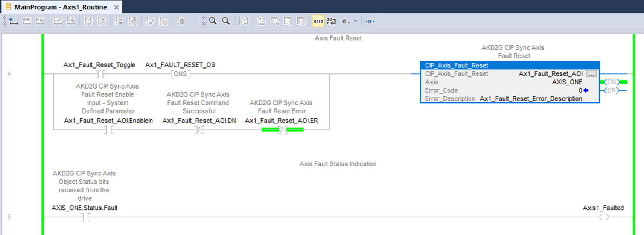Select the Axis1_Faulted output coil
The image size is (644, 235).
(x=604, y=217)
